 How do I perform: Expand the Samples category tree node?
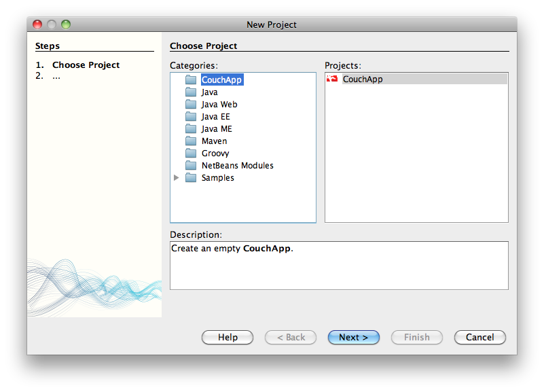pos(177,177)
